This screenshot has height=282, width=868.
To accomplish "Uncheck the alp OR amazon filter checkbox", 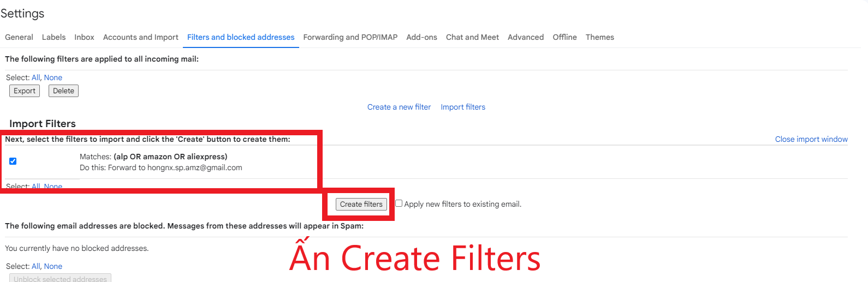I will 13,161.
